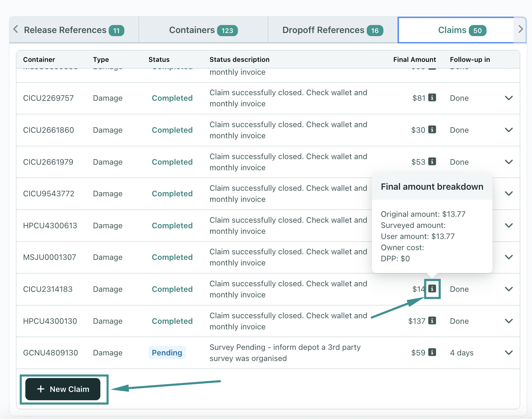The height and width of the screenshot is (419, 532).
Task: Click the Final Amount column header
Action: 414,59
